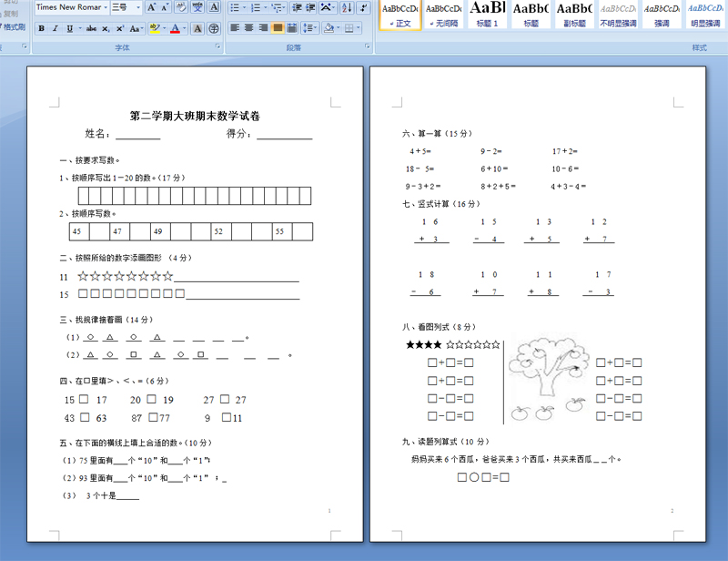Screen dimensions: 728x561
Task: Toggle Bold formatting
Action: [x=41, y=28]
